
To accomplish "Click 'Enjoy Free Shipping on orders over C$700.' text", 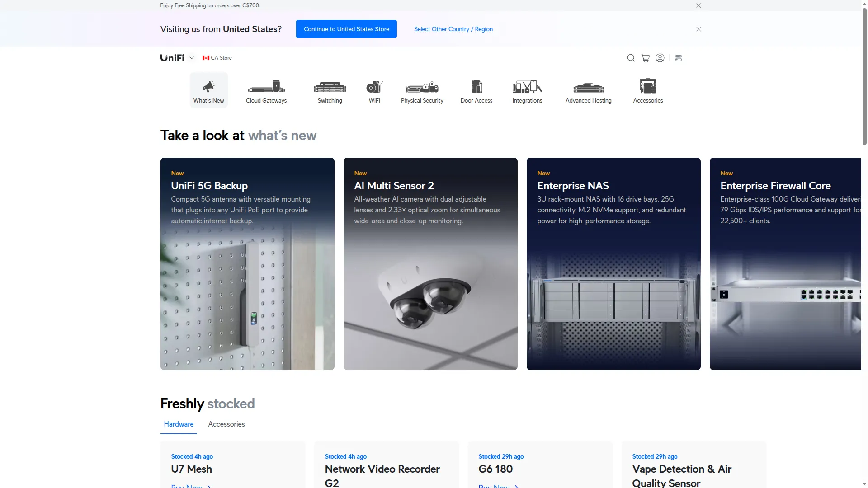I will pos(210,5).
